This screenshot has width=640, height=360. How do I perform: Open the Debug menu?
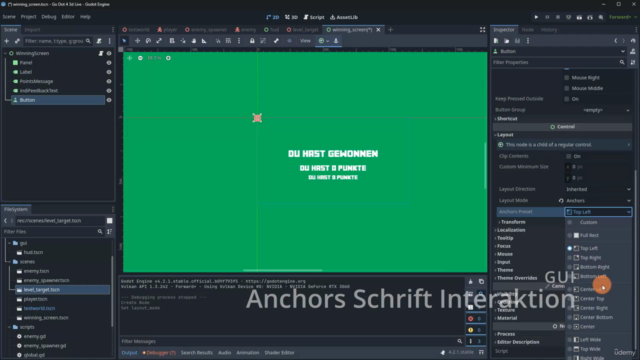coord(49,17)
